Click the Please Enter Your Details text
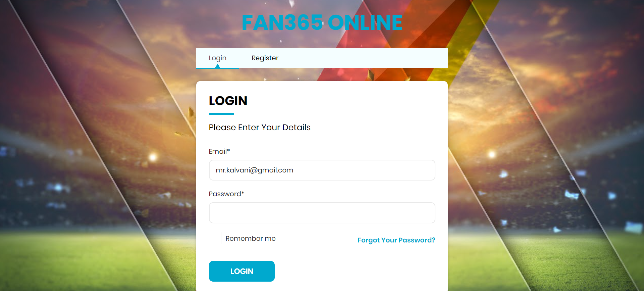The height and width of the screenshot is (291, 644). [260, 128]
